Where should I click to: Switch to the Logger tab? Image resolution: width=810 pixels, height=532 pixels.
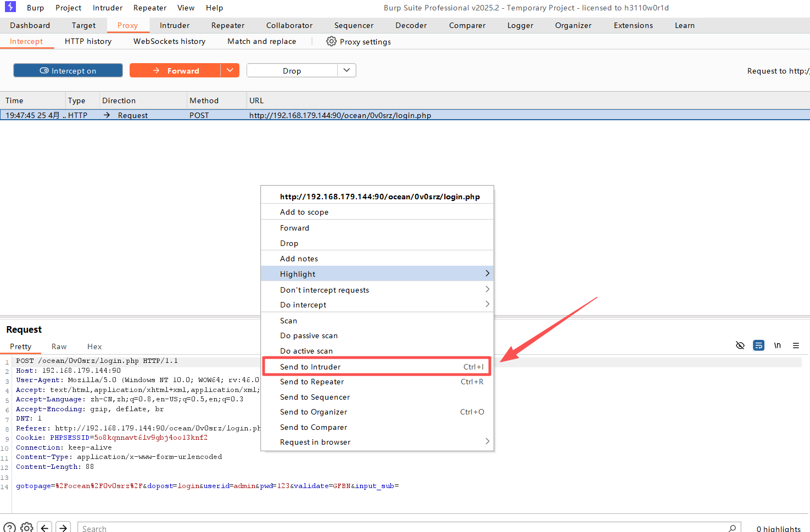pyautogui.click(x=520, y=25)
